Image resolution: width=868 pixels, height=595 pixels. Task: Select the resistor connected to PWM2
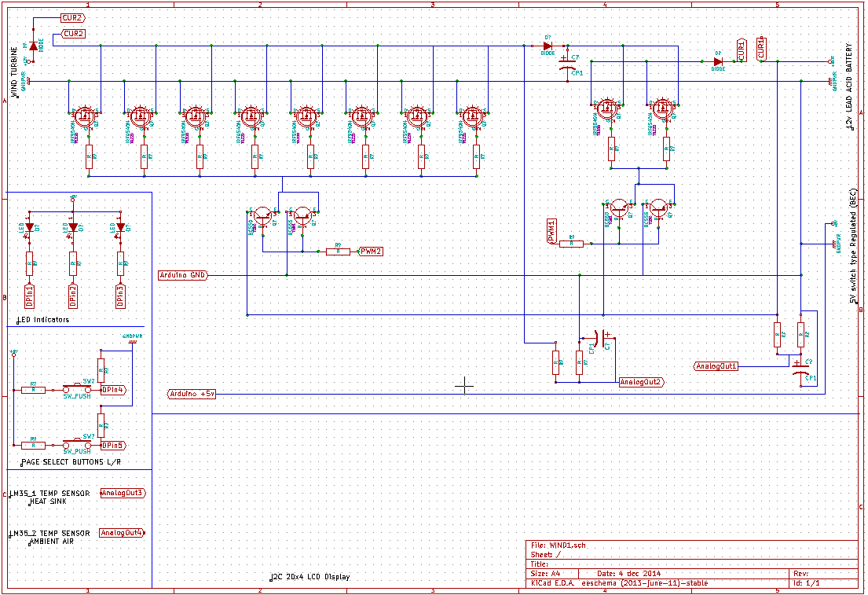click(339, 252)
